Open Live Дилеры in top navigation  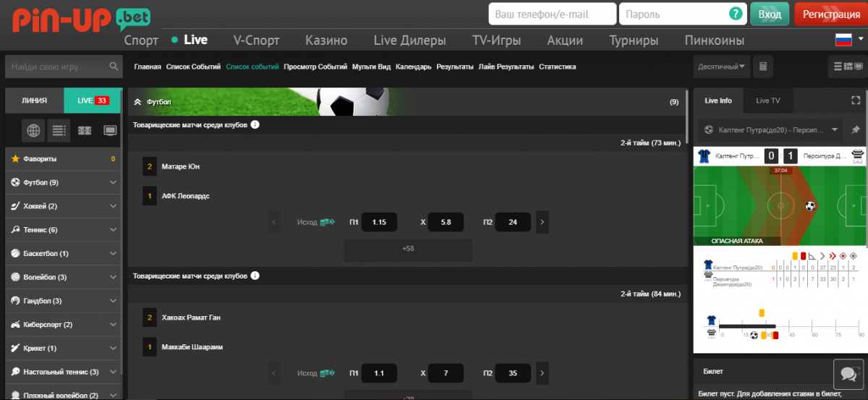(x=409, y=41)
